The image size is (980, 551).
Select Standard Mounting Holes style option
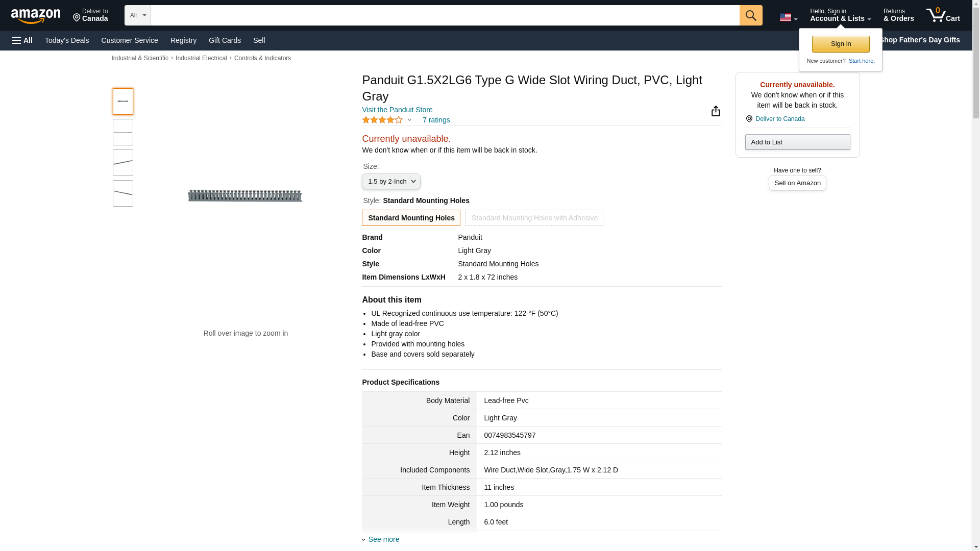tap(411, 218)
